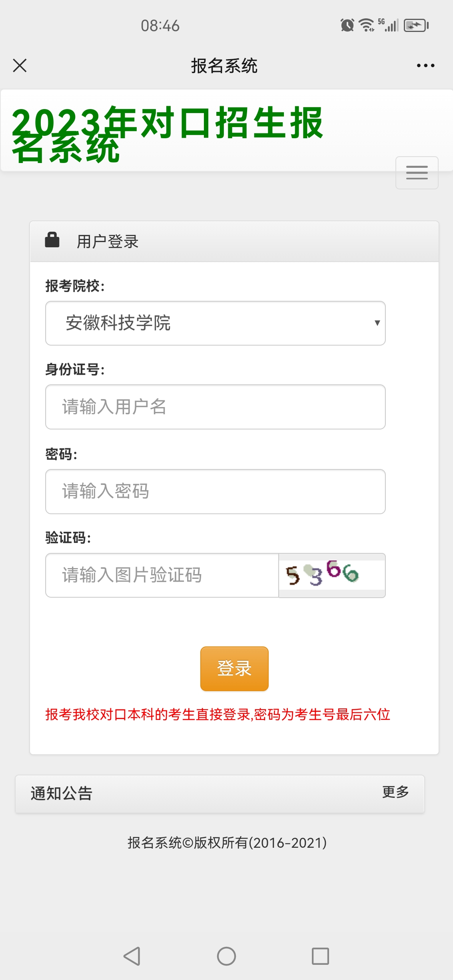
Task: Tap the battery charging status icon
Action: pos(416,26)
